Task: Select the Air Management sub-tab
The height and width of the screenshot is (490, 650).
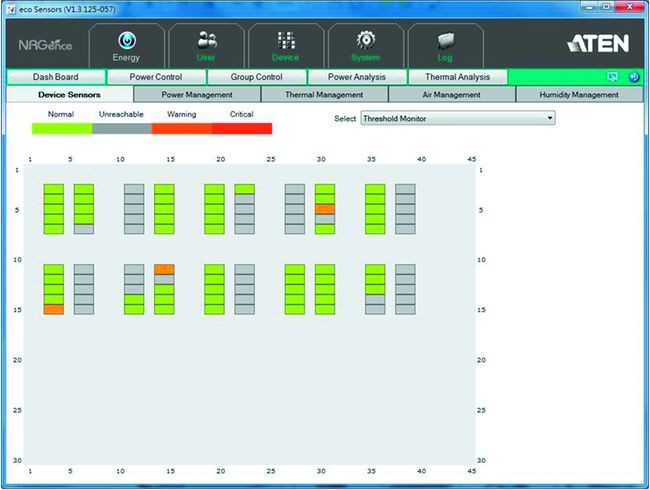Action: coord(451,95)
